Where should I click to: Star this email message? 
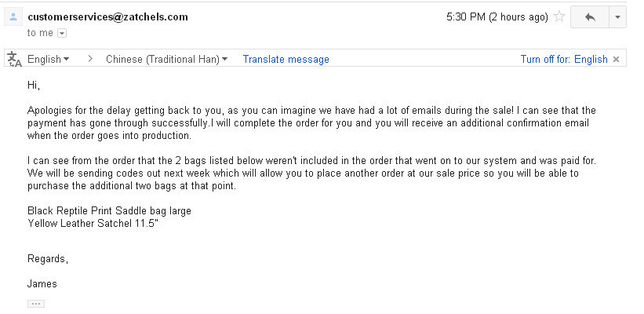pos(559,16)
